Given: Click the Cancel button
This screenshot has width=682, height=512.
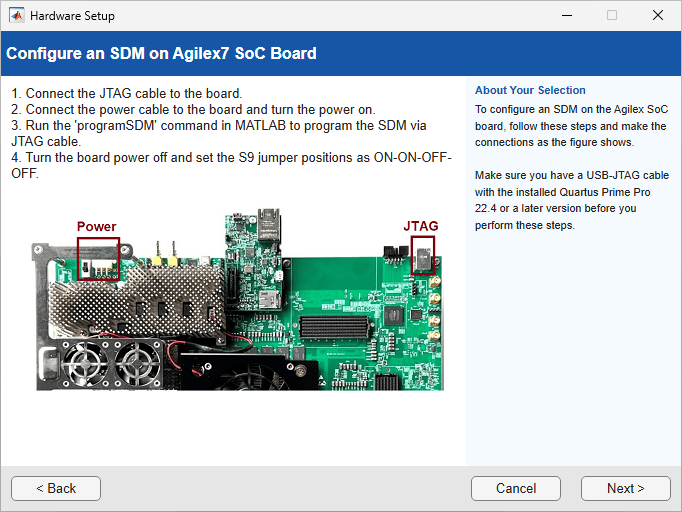Looking at the screenshot, I should [x=516, y=488].
